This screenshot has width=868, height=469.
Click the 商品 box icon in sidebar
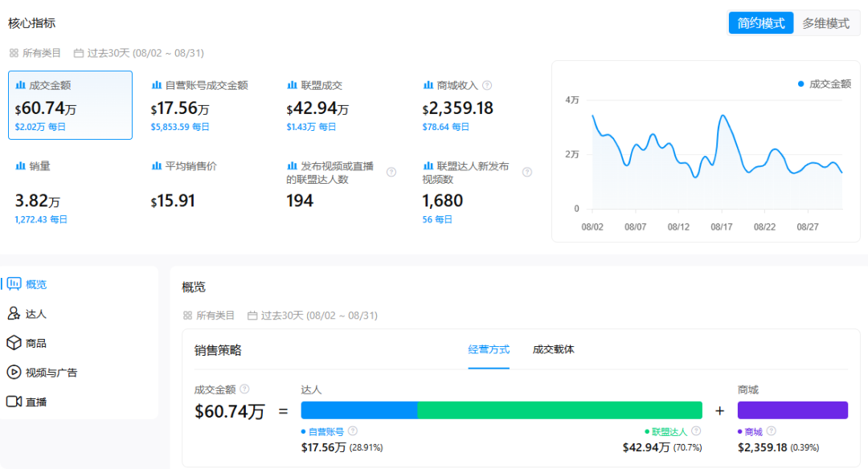(14, 343)
